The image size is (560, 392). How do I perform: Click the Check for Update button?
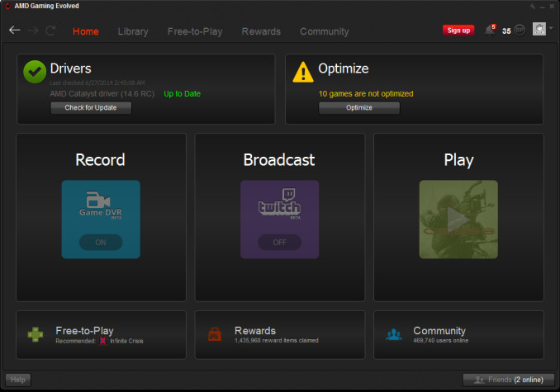point(91,108)
